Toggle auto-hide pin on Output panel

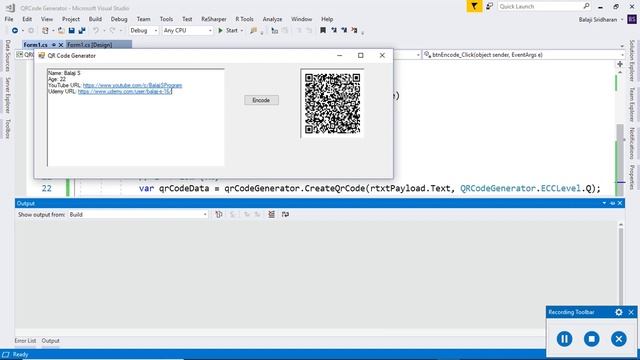(612, 203)
